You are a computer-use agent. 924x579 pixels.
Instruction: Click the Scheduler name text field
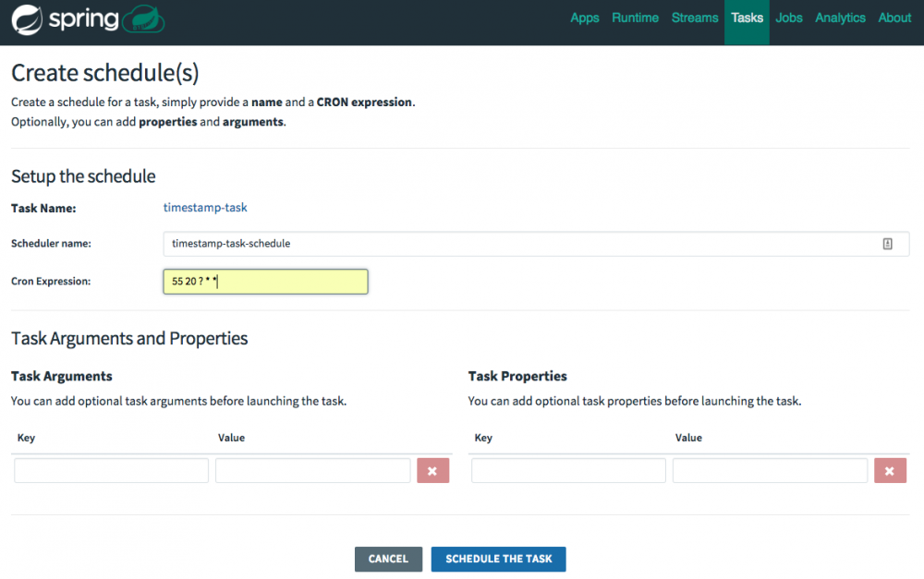[536, 244]
